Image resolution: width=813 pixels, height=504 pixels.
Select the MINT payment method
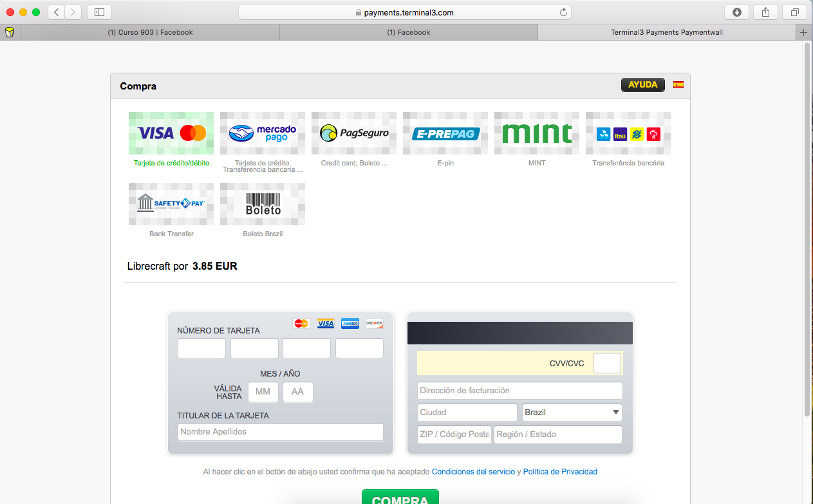click(537, 133)
